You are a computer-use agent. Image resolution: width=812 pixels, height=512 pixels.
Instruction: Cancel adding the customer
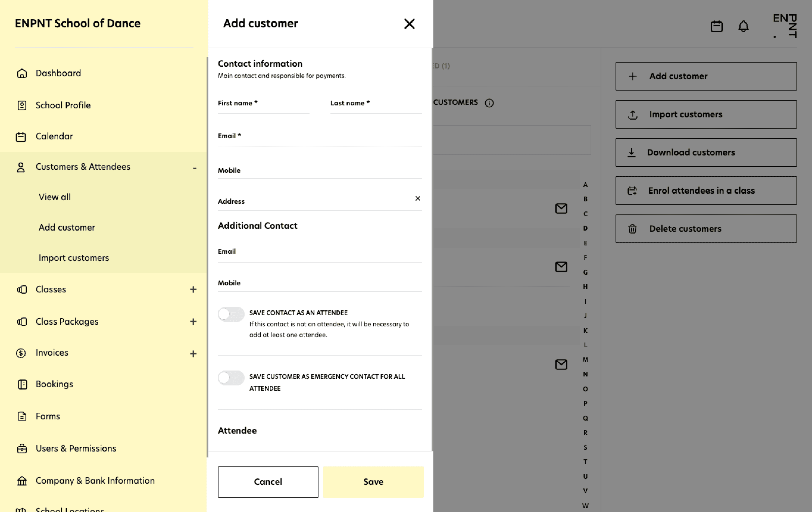[x=268, y=482]
